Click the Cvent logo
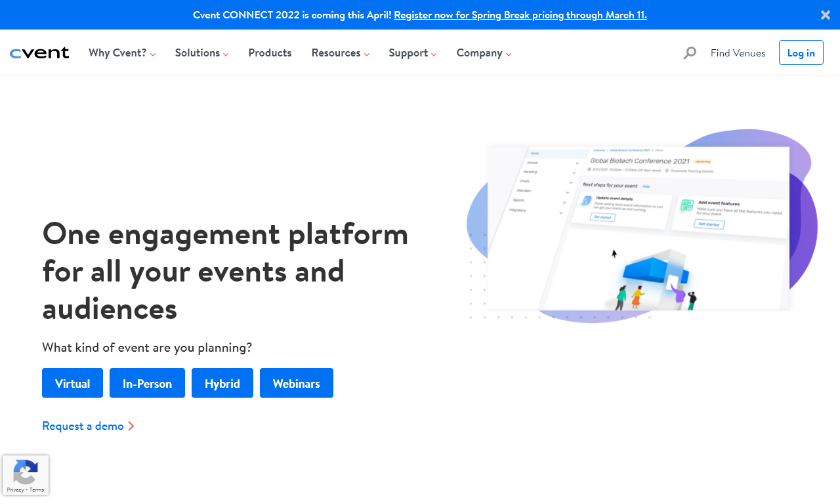 coord(39,53)
